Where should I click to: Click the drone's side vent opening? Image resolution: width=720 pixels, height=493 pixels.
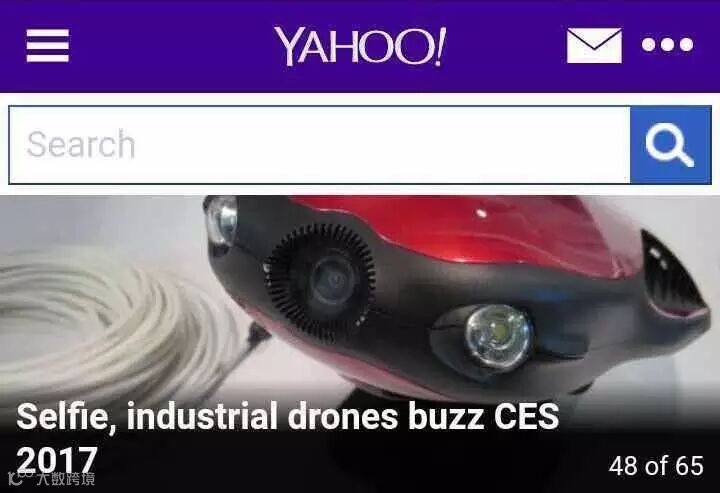click(672, 272)
